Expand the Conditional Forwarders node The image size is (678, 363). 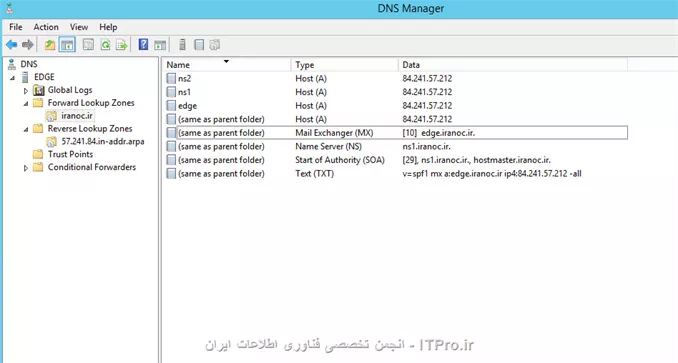point(26,168)
